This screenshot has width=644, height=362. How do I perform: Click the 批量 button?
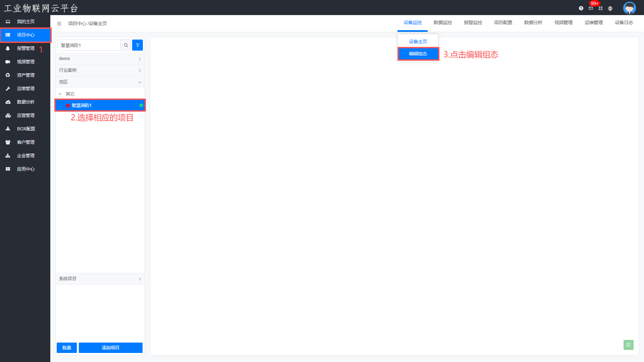point(66,348)
